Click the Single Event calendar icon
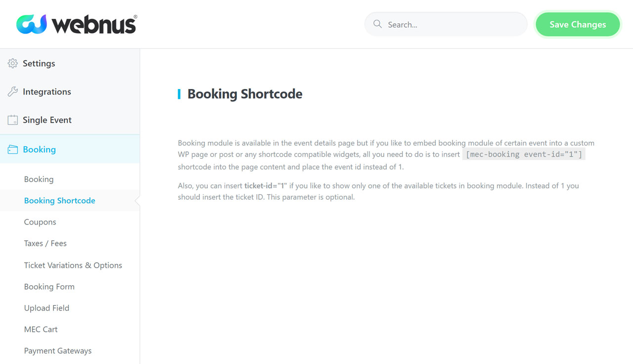Viewport: 633px width, 364px height. pos(12,120)
